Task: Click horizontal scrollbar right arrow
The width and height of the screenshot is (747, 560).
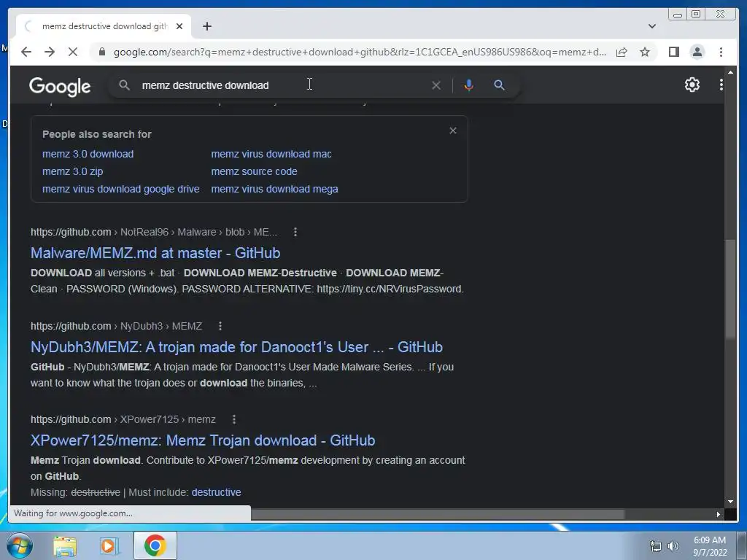Action: point(719,514)
